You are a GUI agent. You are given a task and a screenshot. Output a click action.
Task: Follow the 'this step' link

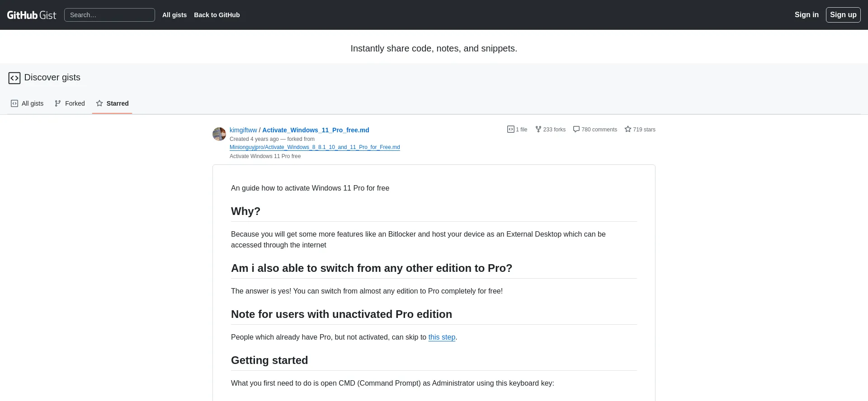pyautogui.click(x=442, y=337)
